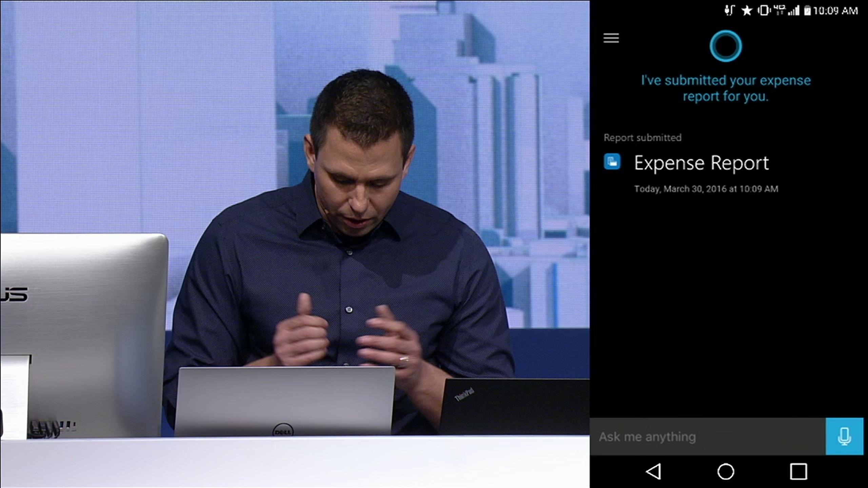Viewport: 868px width, 488px height.
Task: Tap the battery charging status icon
Action: tap(807, 11)
